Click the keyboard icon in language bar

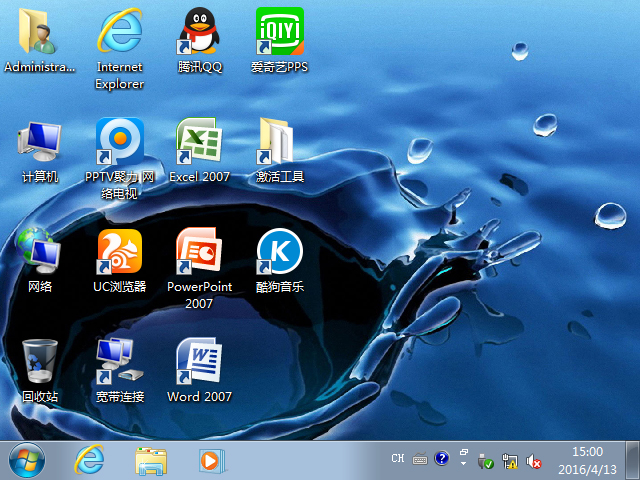[420, 459]
